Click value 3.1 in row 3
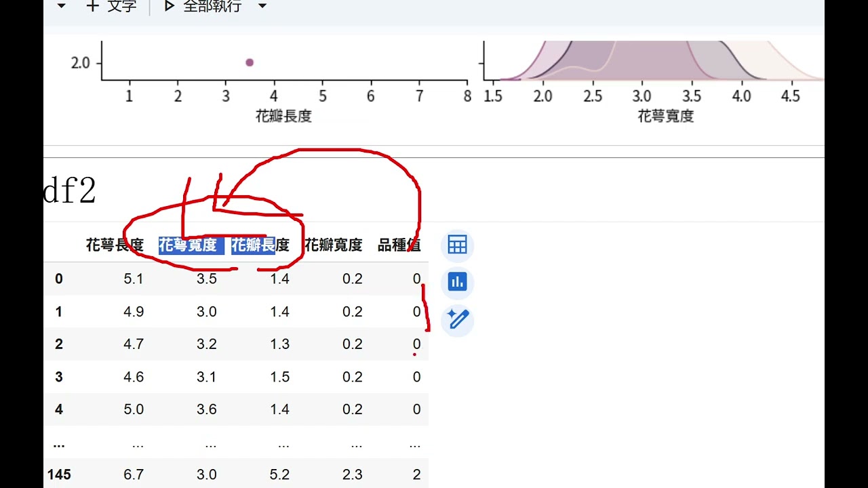Viewport: 868px width, 488px height. 207,377
